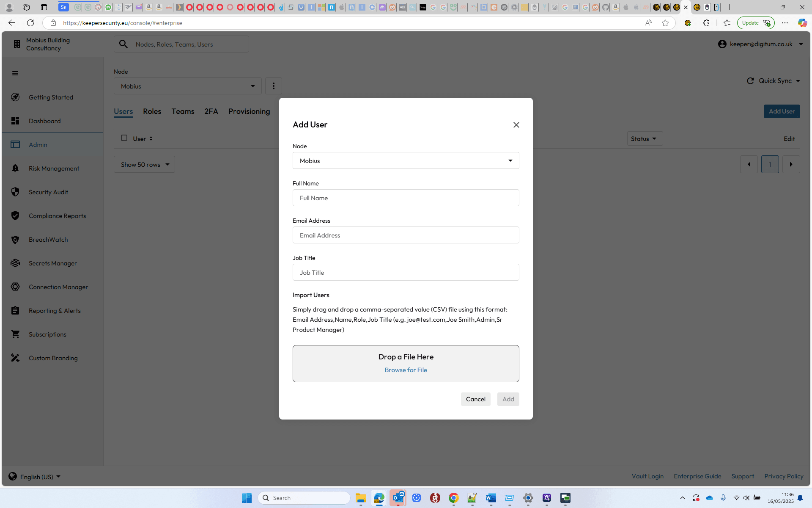
Task: Click the Full Name input field
Action: coord(406,198)
